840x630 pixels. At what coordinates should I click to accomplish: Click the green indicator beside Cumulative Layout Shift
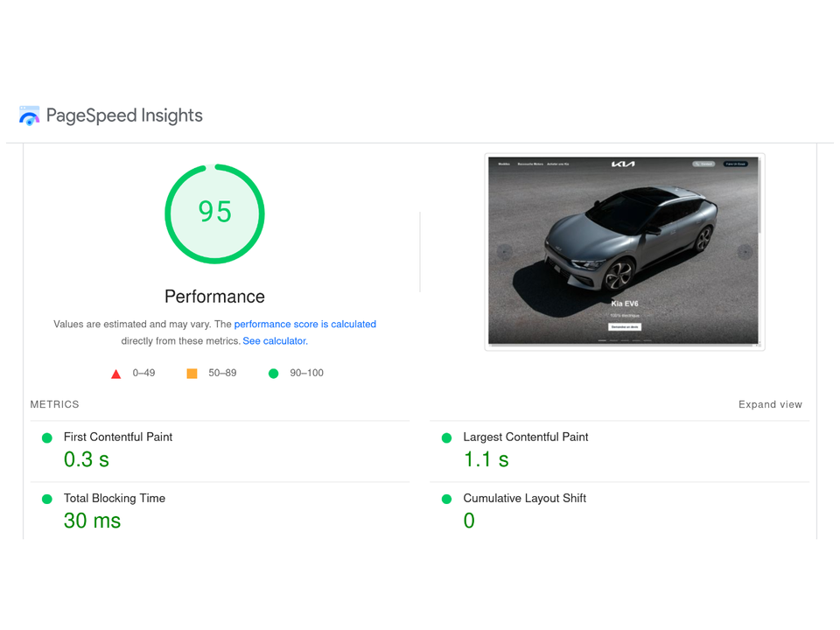(445, 499)
